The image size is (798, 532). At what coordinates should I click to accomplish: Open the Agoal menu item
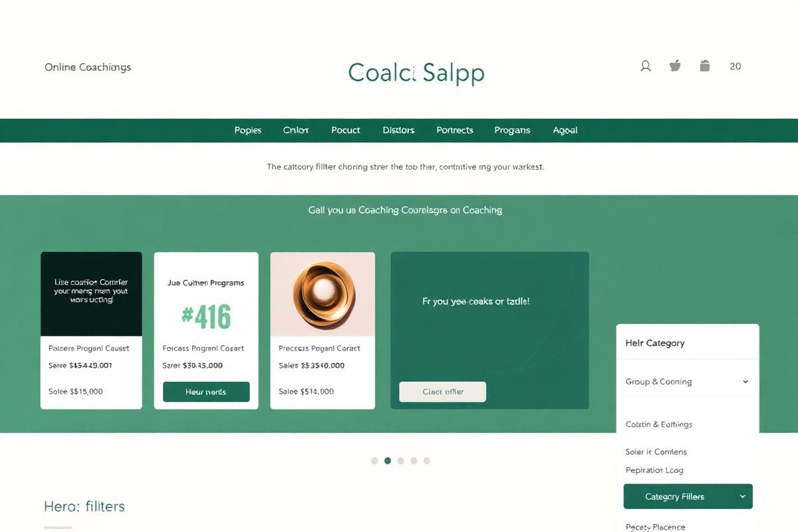click(565, 130)
